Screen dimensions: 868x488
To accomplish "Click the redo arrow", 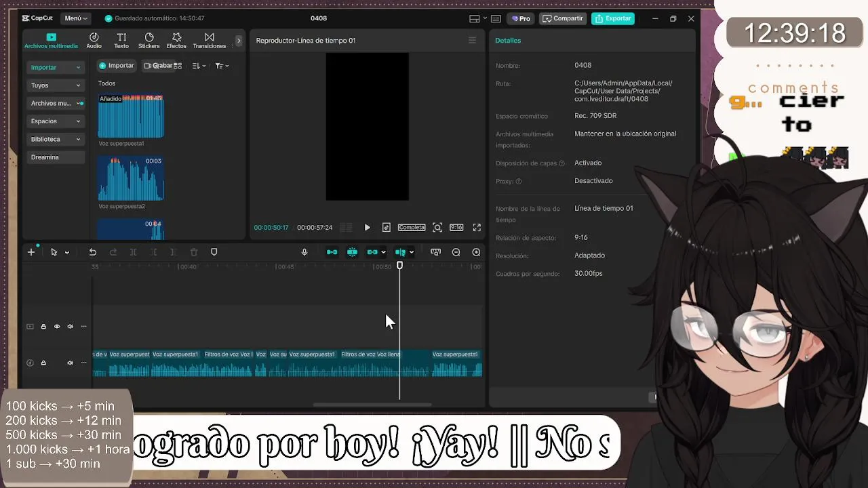I will pos(113,252).
